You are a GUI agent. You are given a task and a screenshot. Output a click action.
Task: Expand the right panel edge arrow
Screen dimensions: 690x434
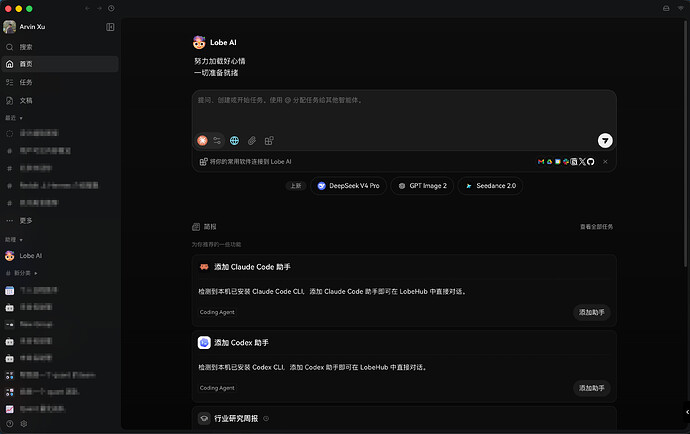pos(687,412)
